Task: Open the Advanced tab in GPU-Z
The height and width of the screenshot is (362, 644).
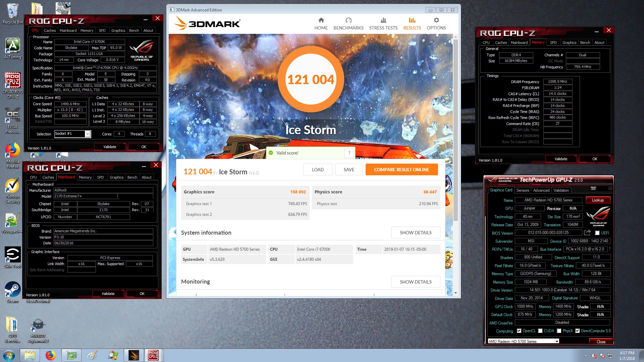Action: (541, 190)
